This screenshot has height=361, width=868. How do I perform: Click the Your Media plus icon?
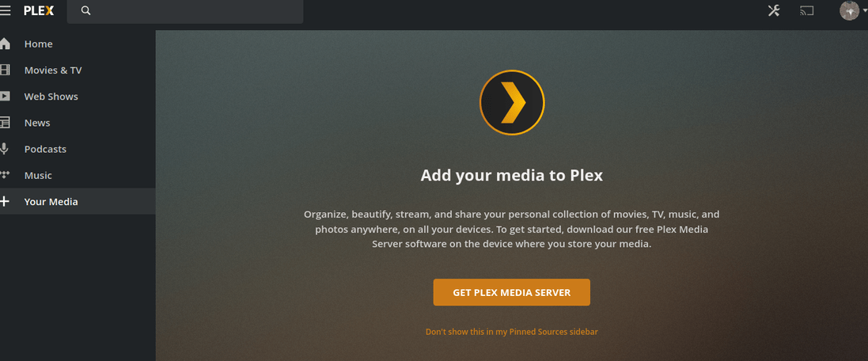[5, 202]
